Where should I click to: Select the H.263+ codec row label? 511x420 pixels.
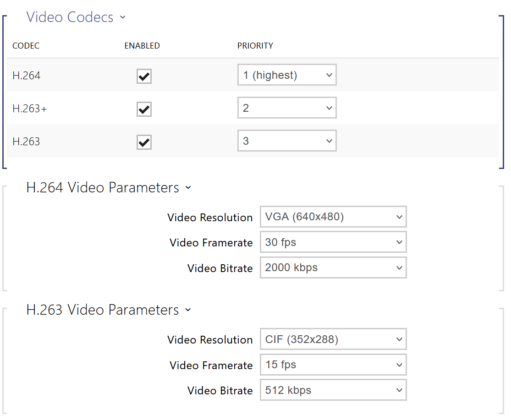[29, 109]
